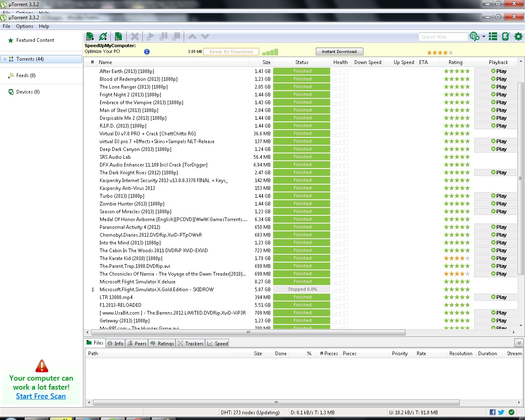Click the green network status checkmark icon
This screenshot has width=525, height=420.
coord(511,412)
